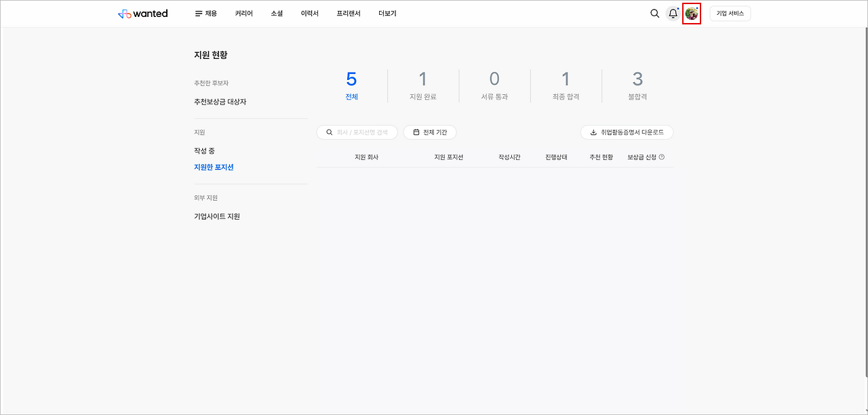Open 작성 중 in sidebar

click(204, 151)
